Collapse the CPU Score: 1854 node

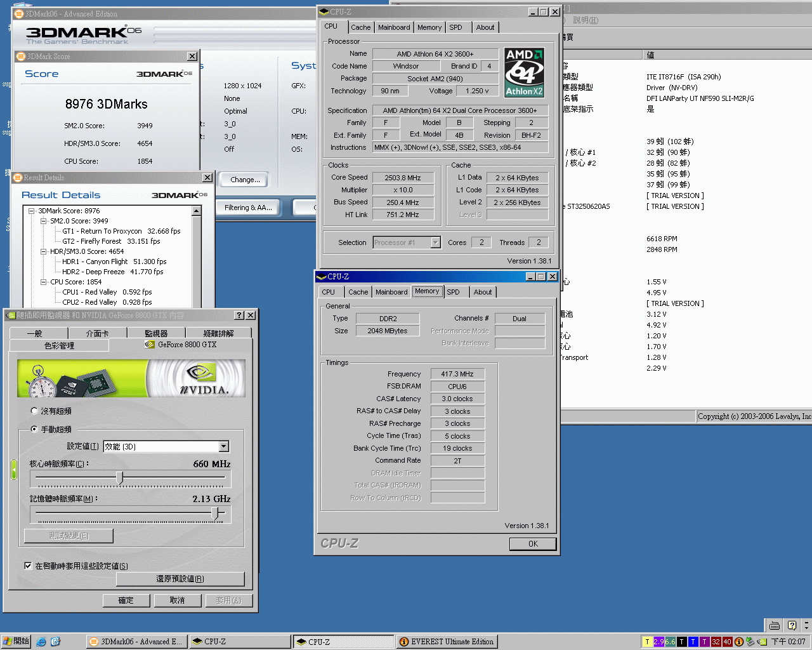click(x=44, y=282)
